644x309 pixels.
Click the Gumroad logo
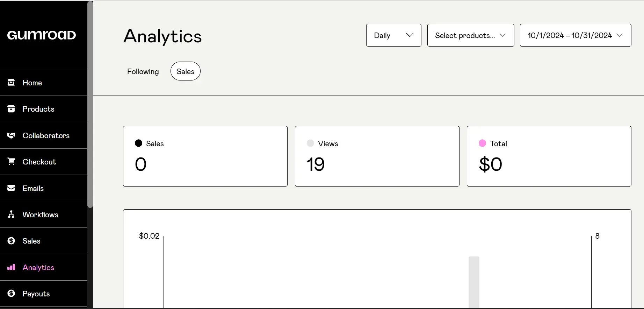click(42, 35)
